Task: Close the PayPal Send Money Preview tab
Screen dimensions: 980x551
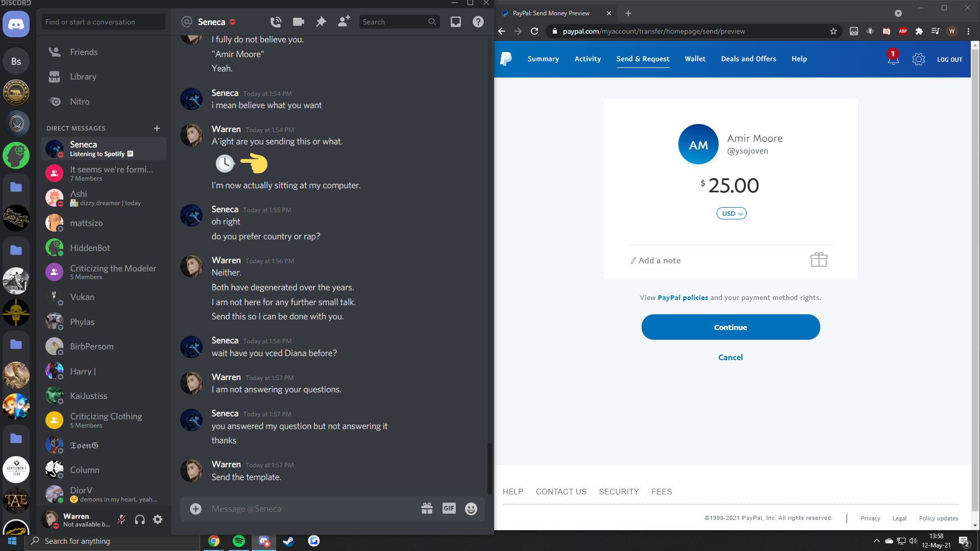Action: pos(609,13)
